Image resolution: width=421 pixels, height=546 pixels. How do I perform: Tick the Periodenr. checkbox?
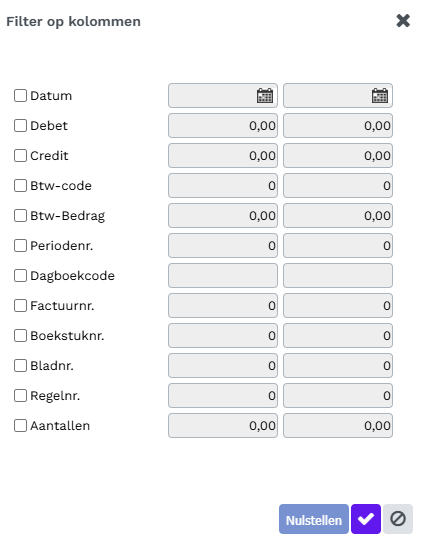point(20,245)
